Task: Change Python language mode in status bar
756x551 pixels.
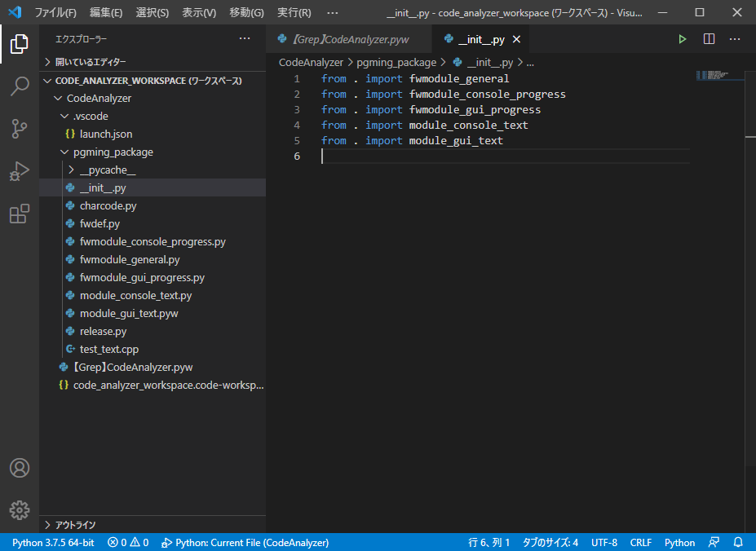Action: [x=680, y=542]
